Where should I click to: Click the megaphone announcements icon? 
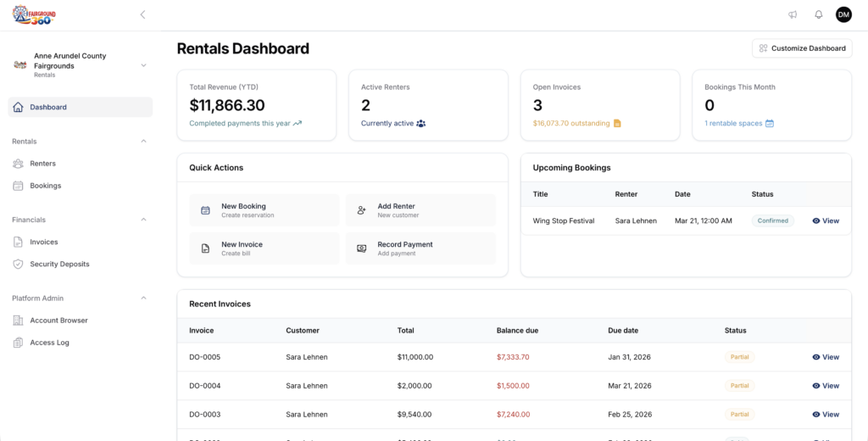pos(793,14)
